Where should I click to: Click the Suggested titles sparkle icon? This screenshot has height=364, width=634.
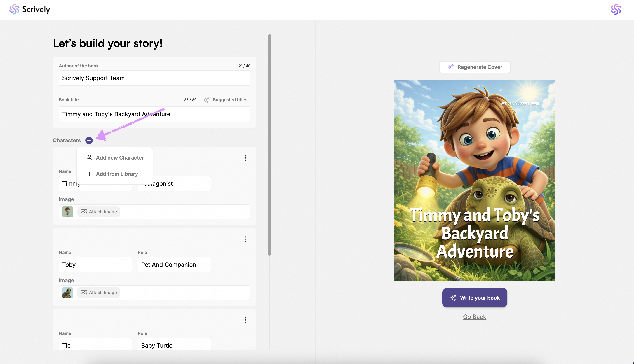click(x=206, y=100)
